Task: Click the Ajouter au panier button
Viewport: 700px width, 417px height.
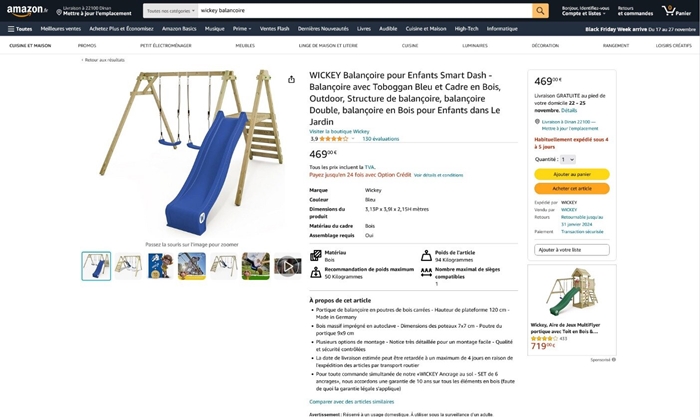Action: point(572,174)
